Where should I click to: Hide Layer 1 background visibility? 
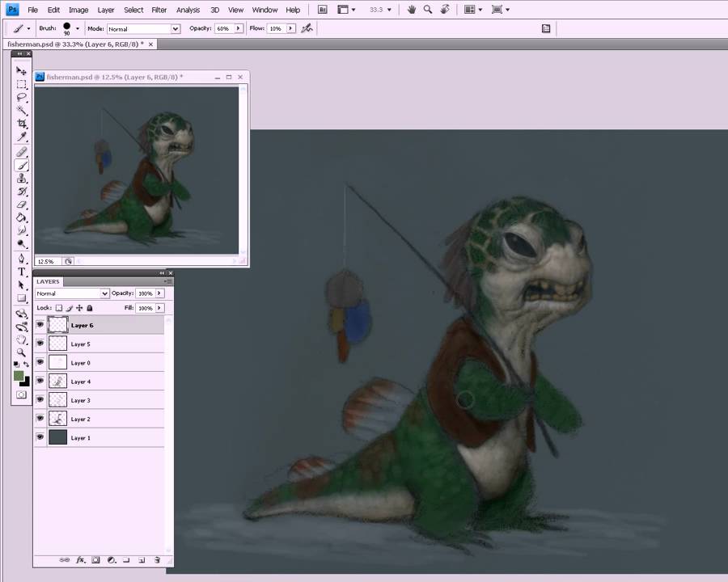pos(40,436)
